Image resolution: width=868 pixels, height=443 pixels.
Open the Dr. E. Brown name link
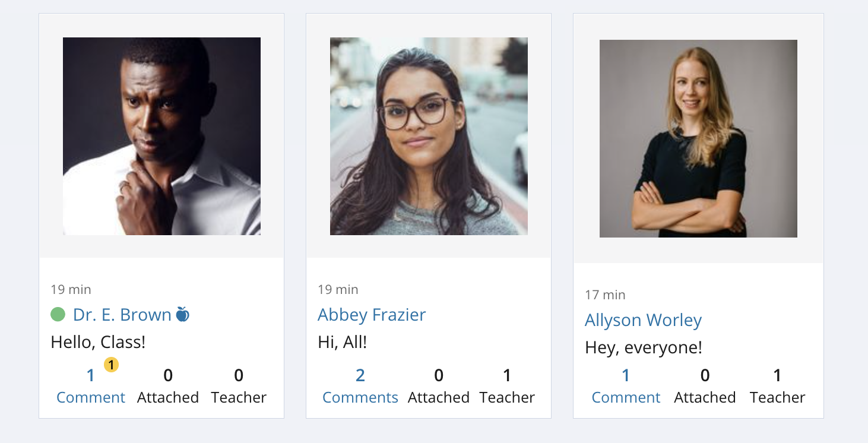pyautogui.click(x=122, y=315)
